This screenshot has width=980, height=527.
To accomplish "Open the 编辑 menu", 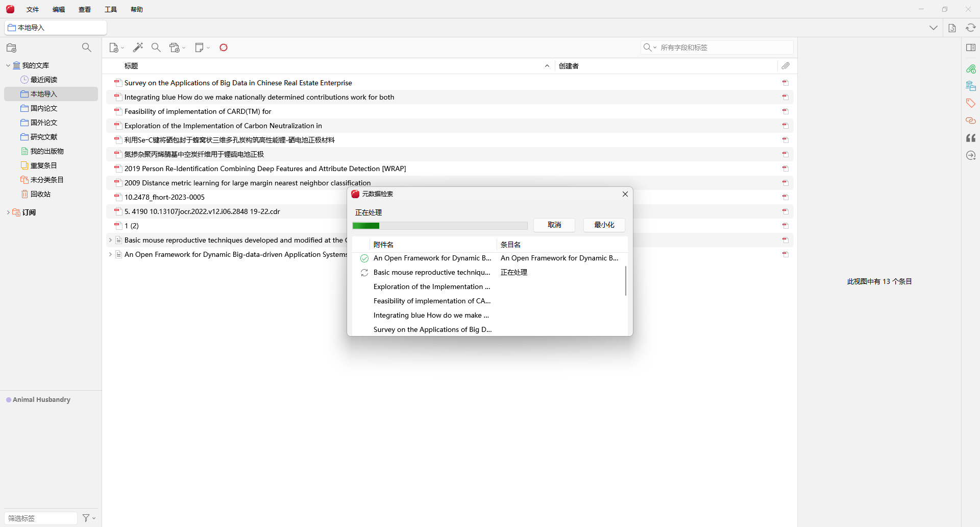I will click(59, 9).
